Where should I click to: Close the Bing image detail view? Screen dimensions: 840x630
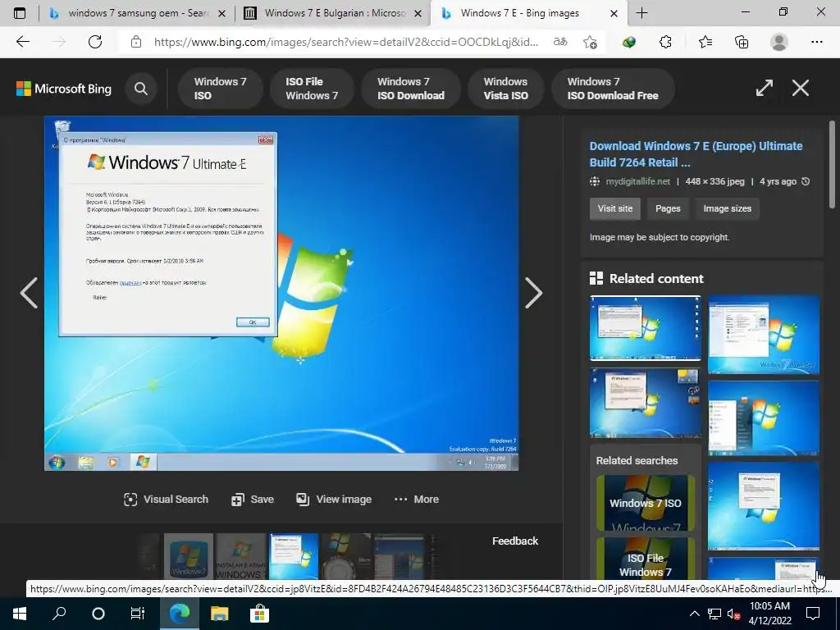[801, 88]
